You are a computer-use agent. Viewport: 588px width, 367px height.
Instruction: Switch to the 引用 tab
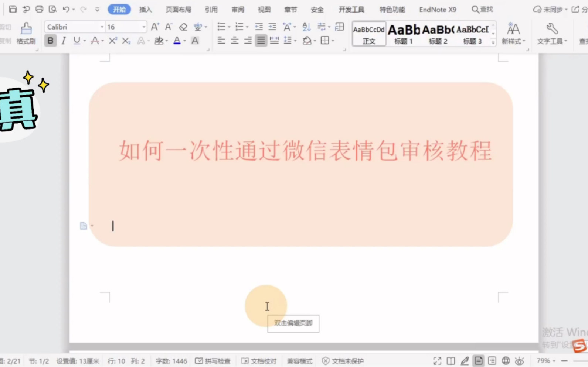[x=211, y=10]
